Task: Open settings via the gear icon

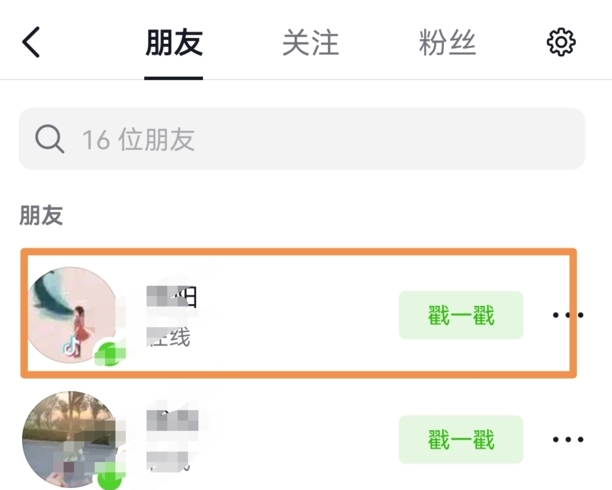Action: click(561, 42)
